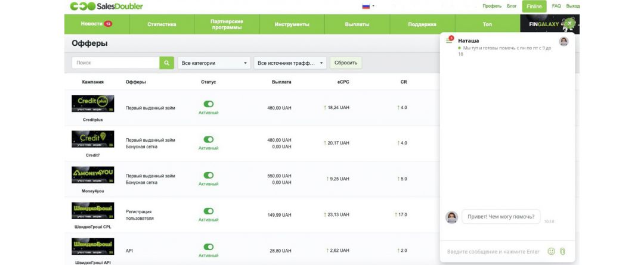644x265 pixels.
Task: Open the Профиль link
Action: click(492, 6)
